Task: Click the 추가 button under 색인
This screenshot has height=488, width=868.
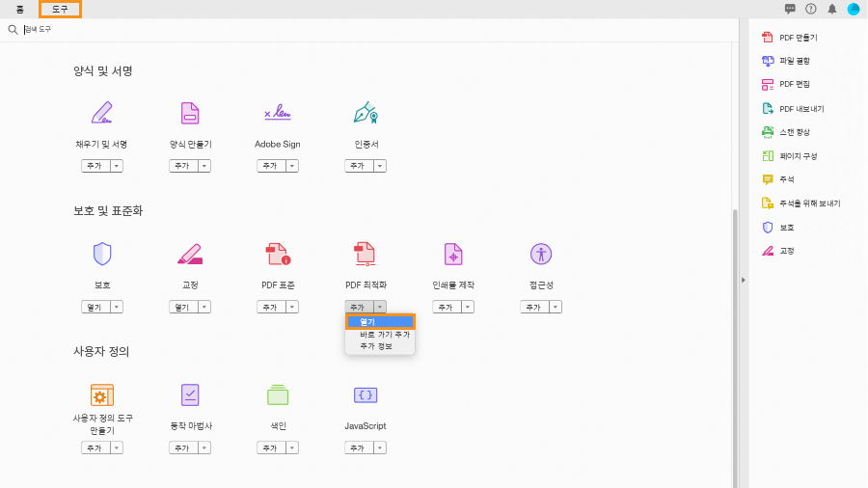Action: coord(270,447)
